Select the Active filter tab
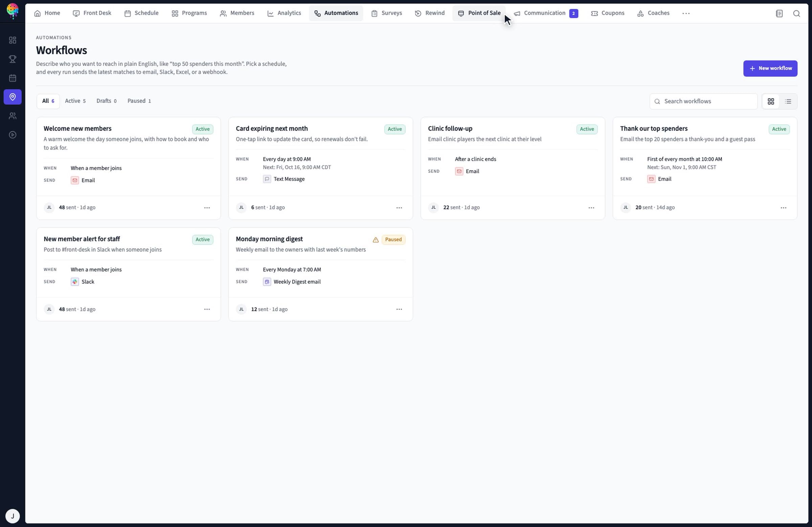Viewport: 812px width, 527px height. [75, 101]
